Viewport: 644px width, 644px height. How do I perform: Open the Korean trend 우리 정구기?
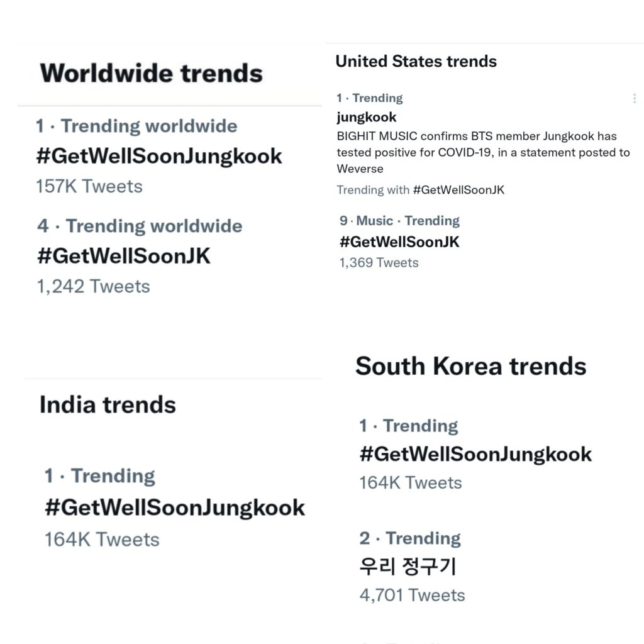point(408,566)
